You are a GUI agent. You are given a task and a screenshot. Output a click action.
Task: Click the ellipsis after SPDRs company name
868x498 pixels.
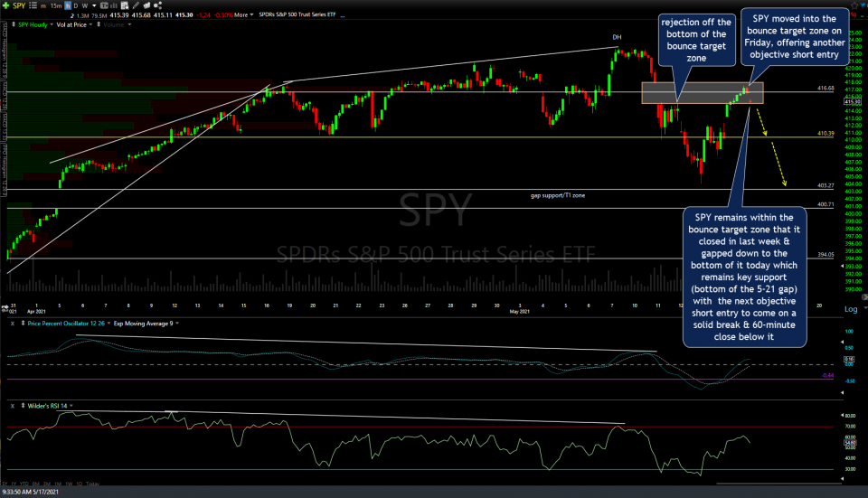pos(343,15)
